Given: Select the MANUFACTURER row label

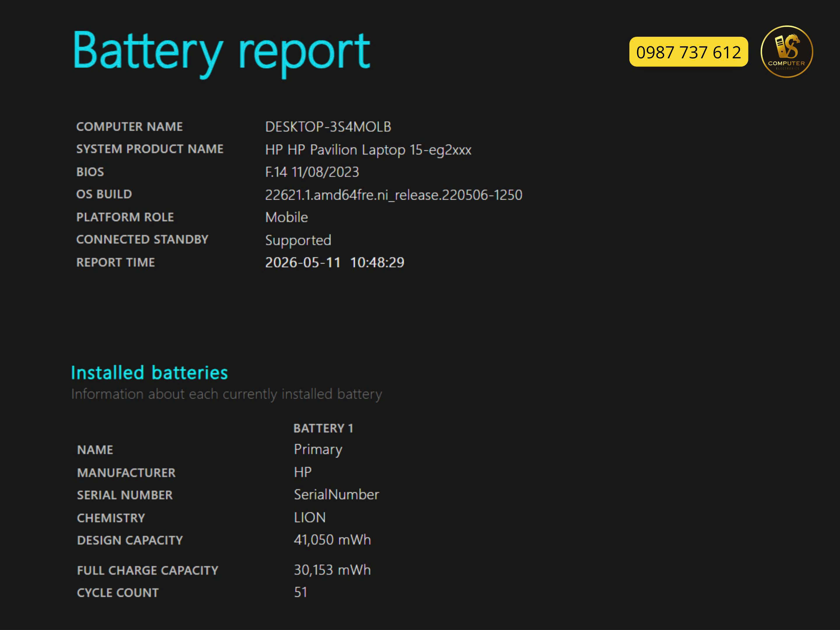Looking at the screenshot, I should (126, 473).
